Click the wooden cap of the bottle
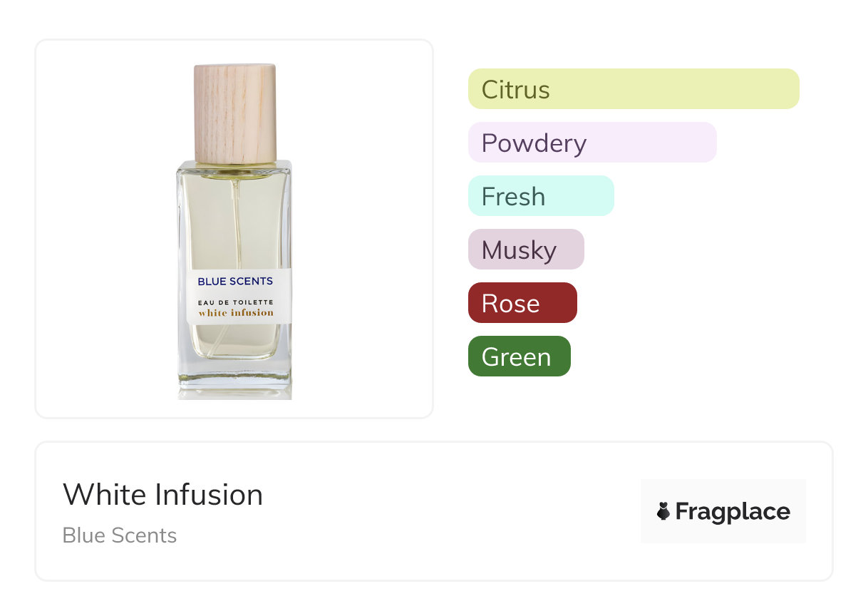This screenshot has height=616, width=868. (x=235, y=113)
